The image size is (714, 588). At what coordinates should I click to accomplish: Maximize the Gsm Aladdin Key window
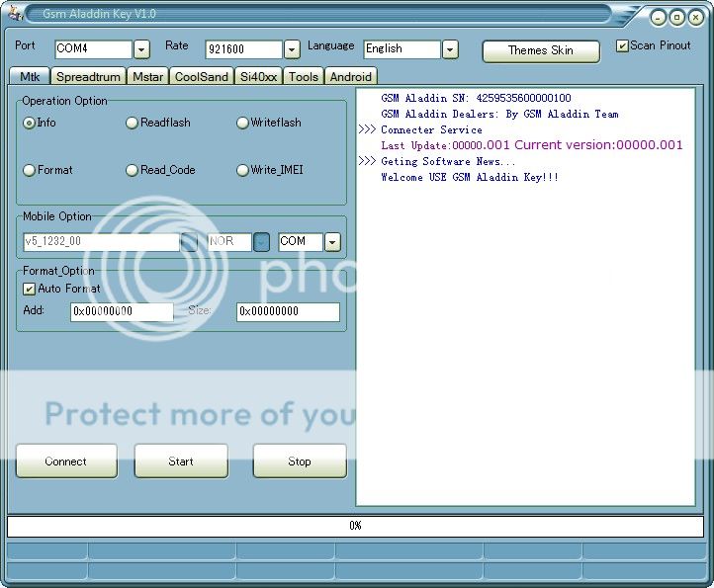[x=677, y=18]
